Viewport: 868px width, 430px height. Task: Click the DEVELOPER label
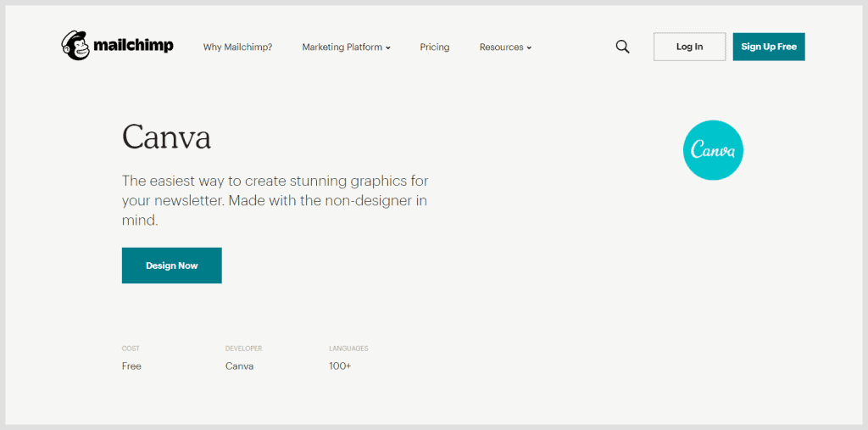tap(243, 349)
